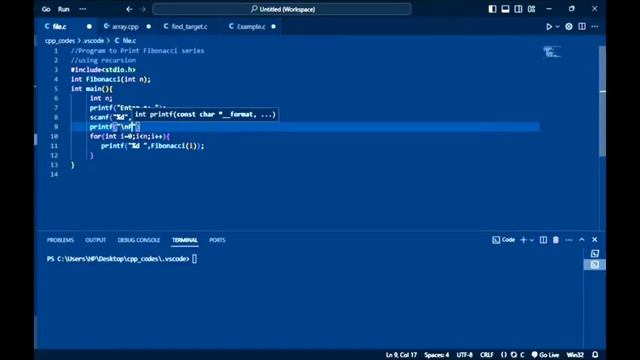Click the Untitled (Workspace) search box

pyautogui.click(x=282, y=9)
